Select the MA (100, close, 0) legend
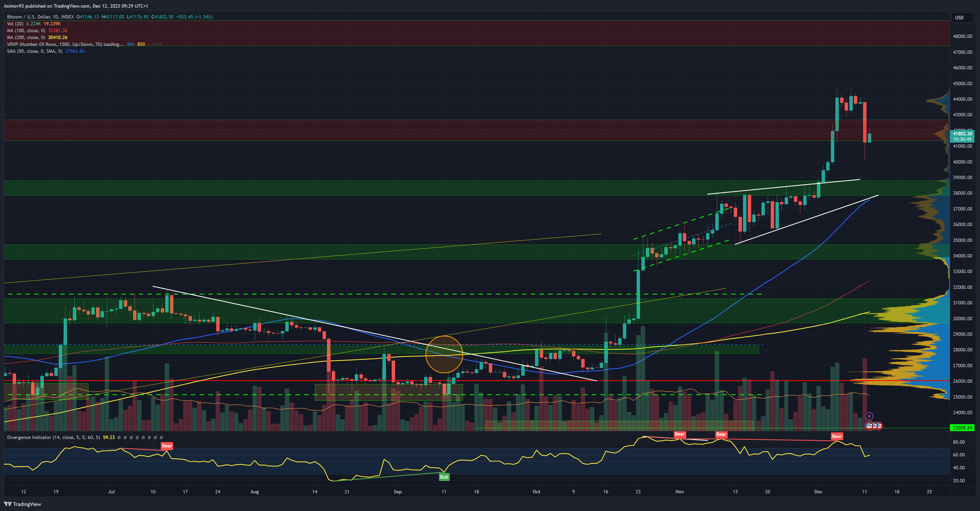The image size is (980, 511). (x=26, y=30)
